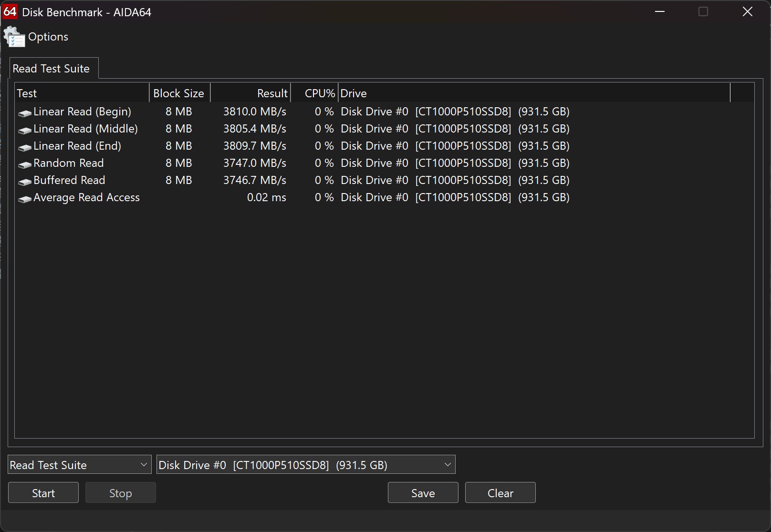Click the Stop button
771x532 pixels.
pyautogui.click(x=121, y=493)
